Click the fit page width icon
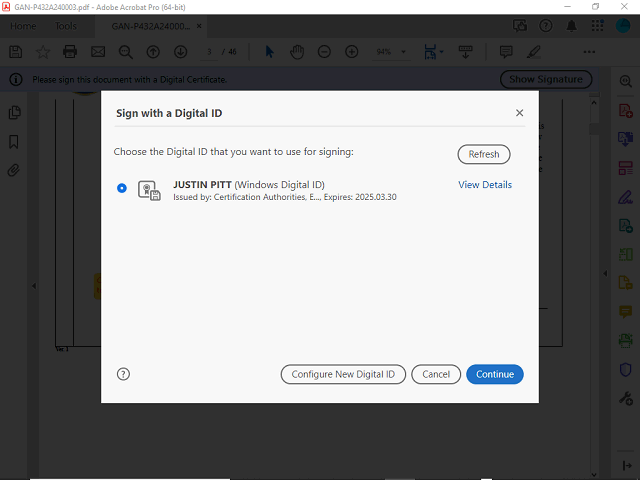Viewport: 640px width, 480px height. [x=430, y=52]
